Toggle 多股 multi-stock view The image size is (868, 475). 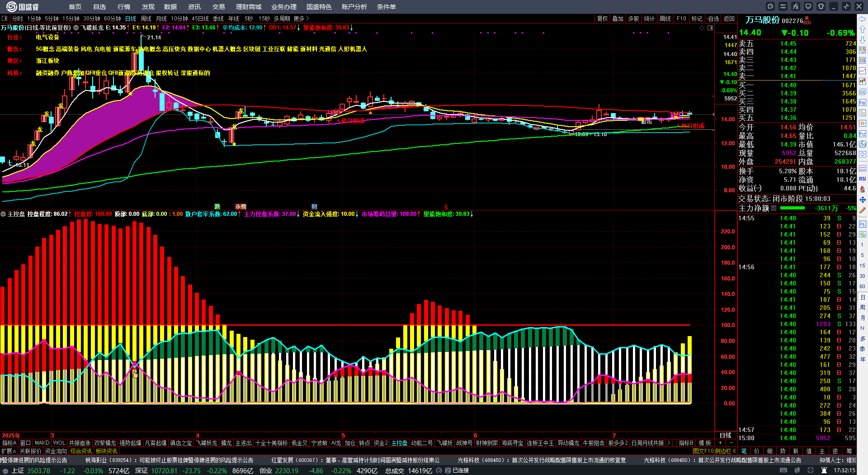633,19
